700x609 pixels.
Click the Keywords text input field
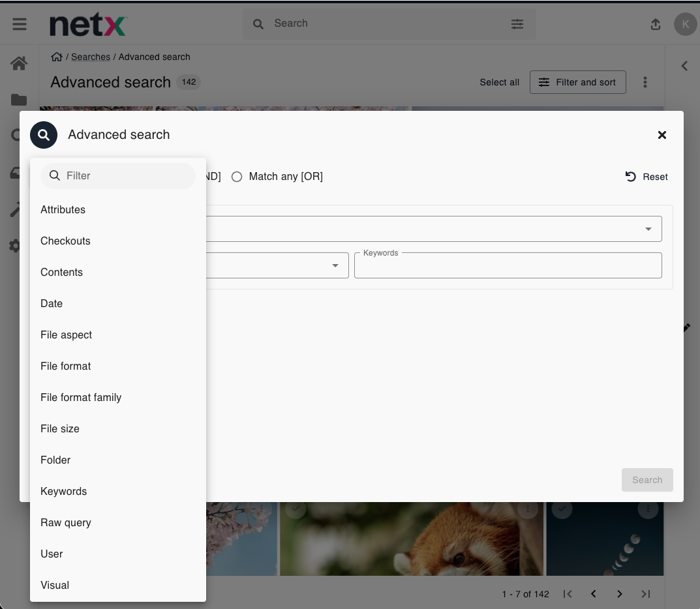tap(508, 267)
